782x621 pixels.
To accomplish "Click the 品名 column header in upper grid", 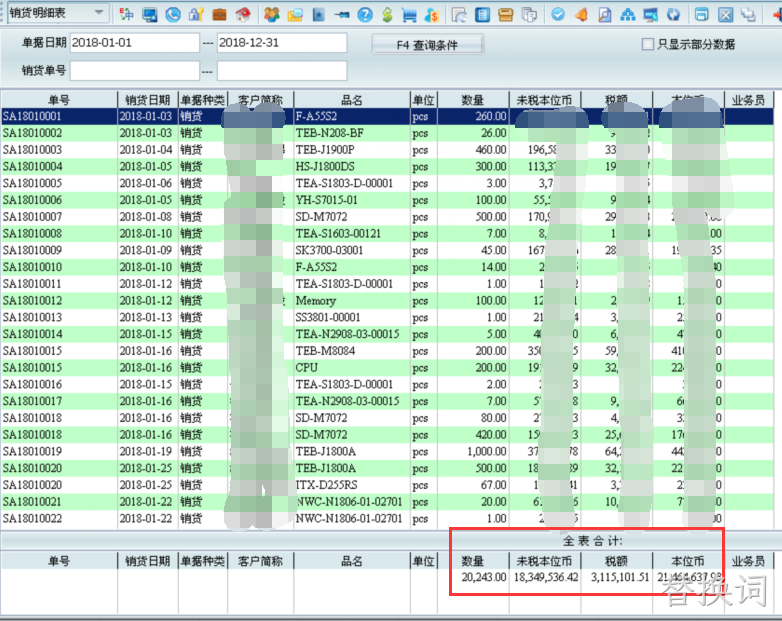I will coord(352,100).
